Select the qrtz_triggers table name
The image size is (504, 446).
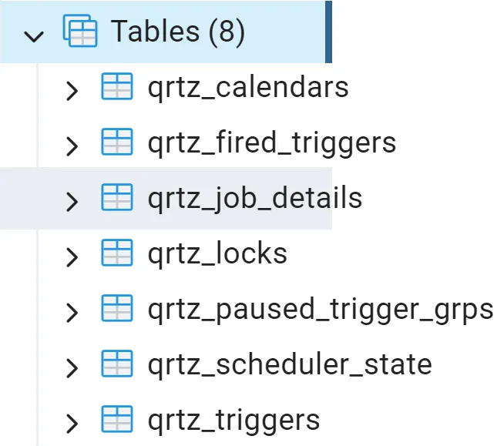click(234, 421)
